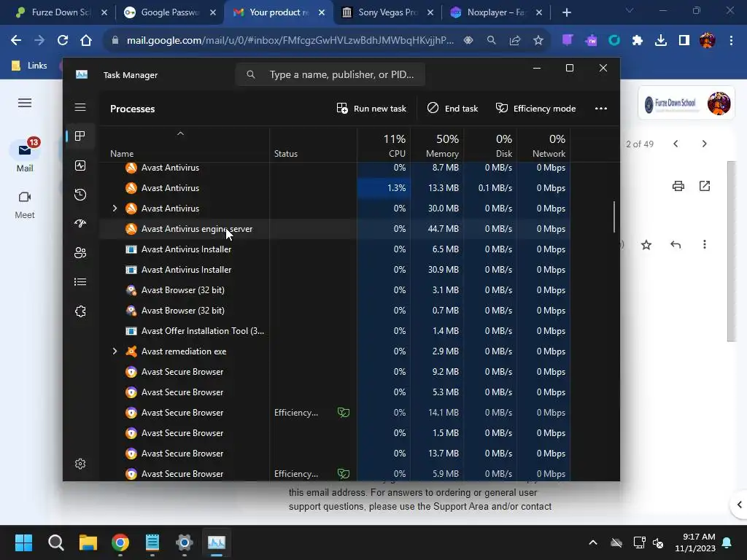
Task: Open Task Manager more options ellipsis
Action: coord(601,109)
